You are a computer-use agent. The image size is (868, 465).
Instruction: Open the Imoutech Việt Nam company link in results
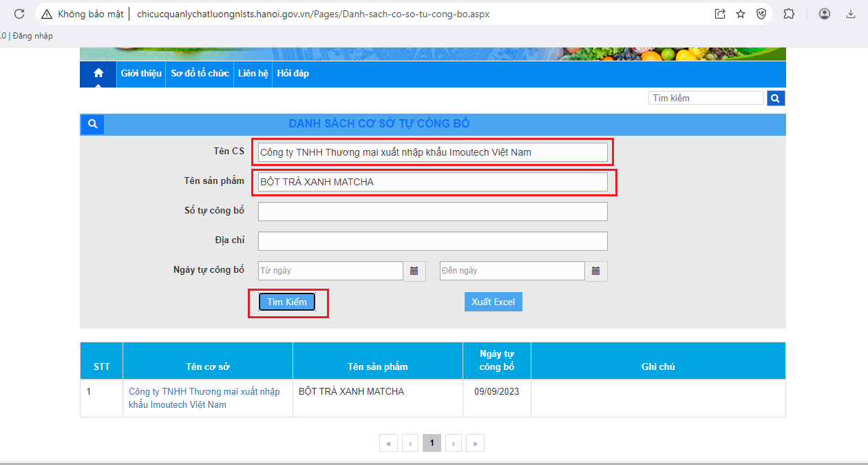tap(204, 398)
